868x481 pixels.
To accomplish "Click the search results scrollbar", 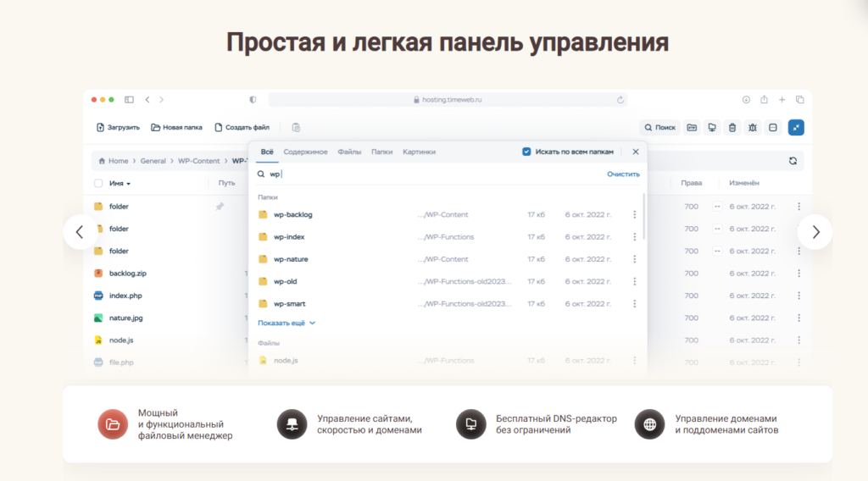I will [x=643, y=216].
